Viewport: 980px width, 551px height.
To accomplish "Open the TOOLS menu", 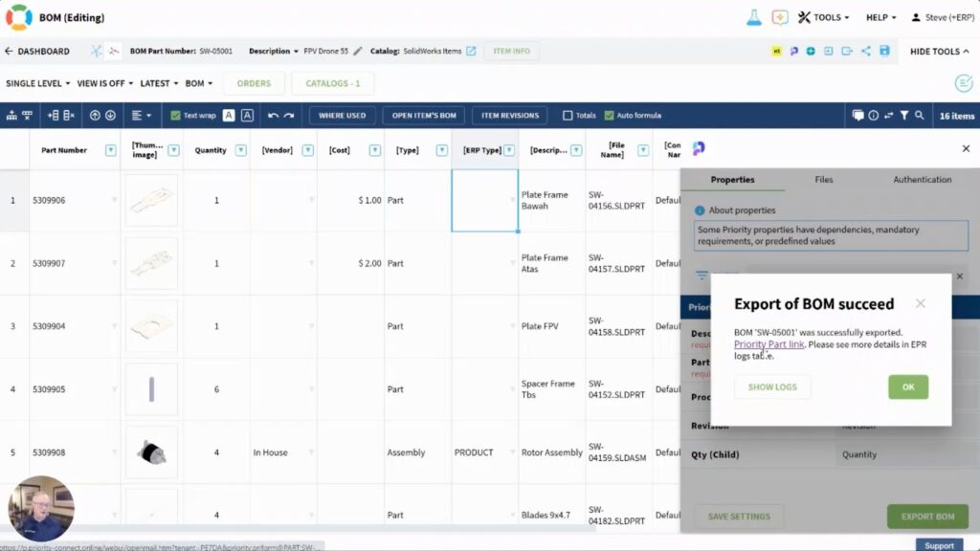I will tap(823, 17).
